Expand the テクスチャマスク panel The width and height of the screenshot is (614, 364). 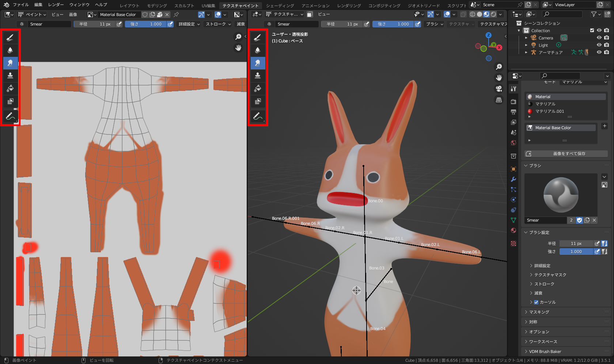pos(550,275)
